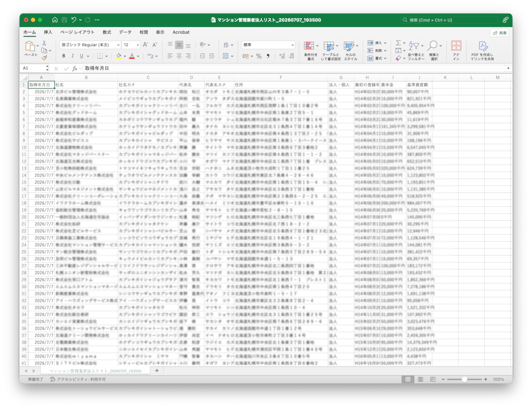Image resolution: width=532 pixels, height=409 pixels.
Task: Switch to the Data (データ) tab
Action: click(125, 32)
